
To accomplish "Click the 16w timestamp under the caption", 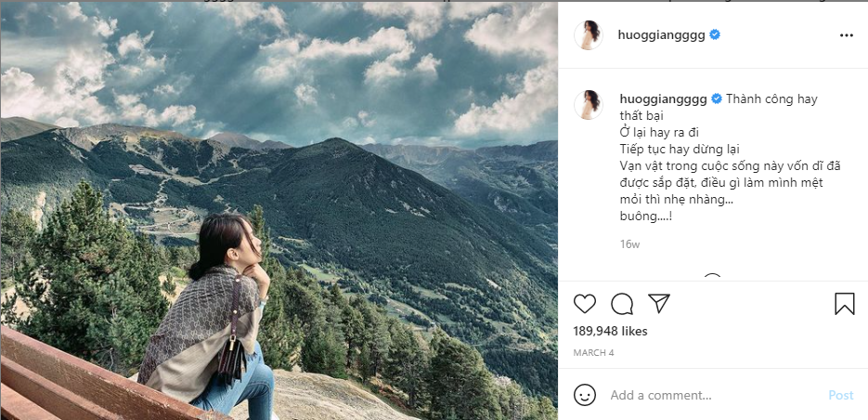I will point(629,244).
